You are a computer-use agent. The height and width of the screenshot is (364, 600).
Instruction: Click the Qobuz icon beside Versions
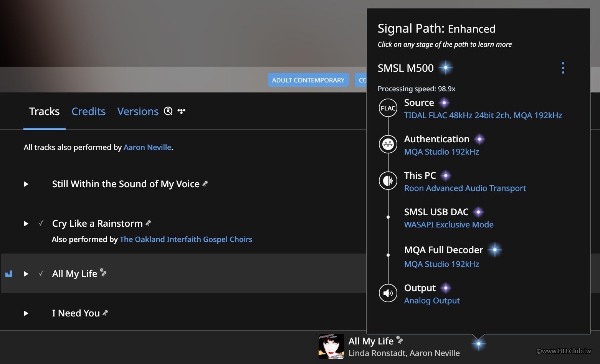pos(168,111)
